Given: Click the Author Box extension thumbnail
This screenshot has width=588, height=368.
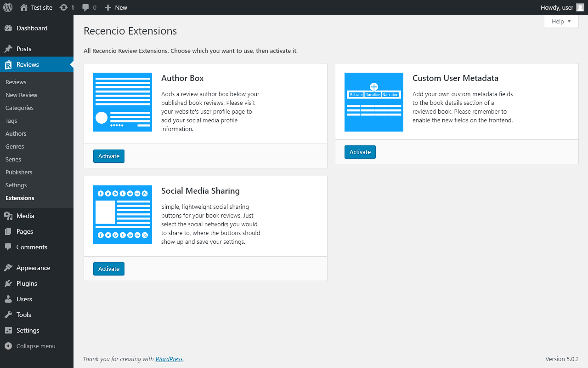Looking at the screenshot, I should click(123, 102).
